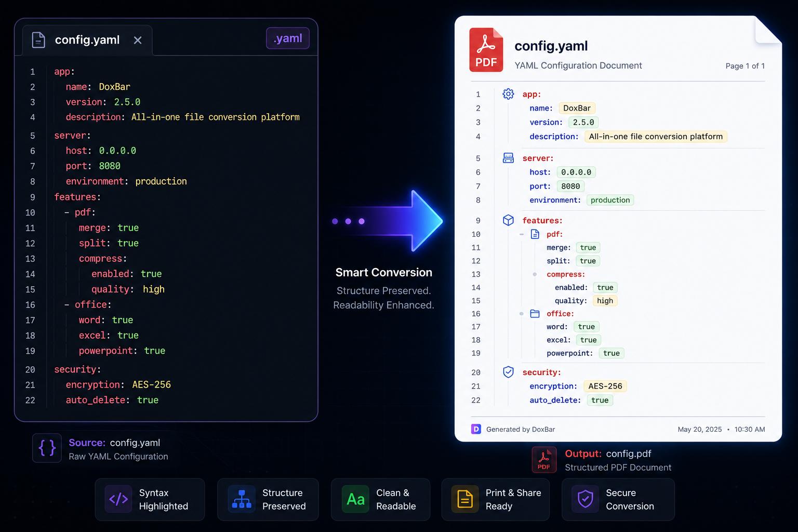Click the Secure Conversion shield icon
Viewport: 798px width, 532px height.
(x=586, y=499)
